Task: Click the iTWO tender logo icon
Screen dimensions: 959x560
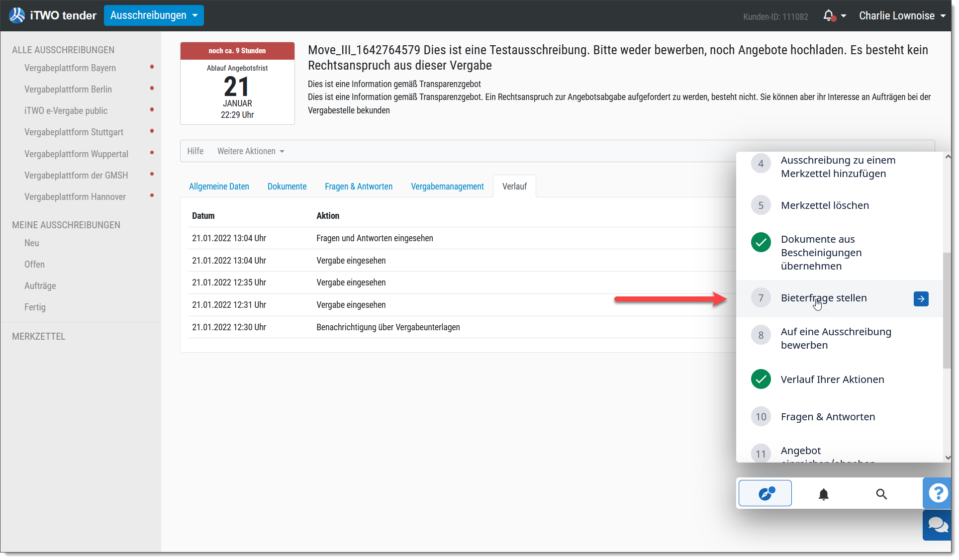Action: [17, 15]
